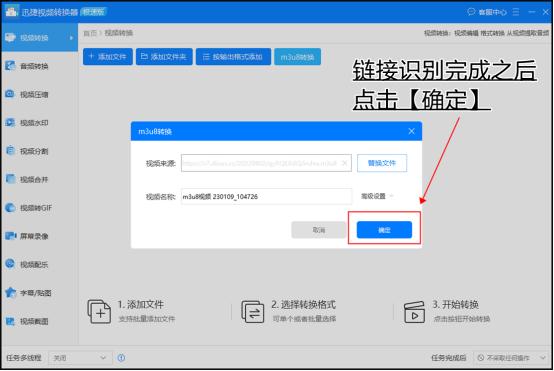Open the 任务多线程 dropdown
This screenshot has width=554, height=371.
(x=80, y=358)
